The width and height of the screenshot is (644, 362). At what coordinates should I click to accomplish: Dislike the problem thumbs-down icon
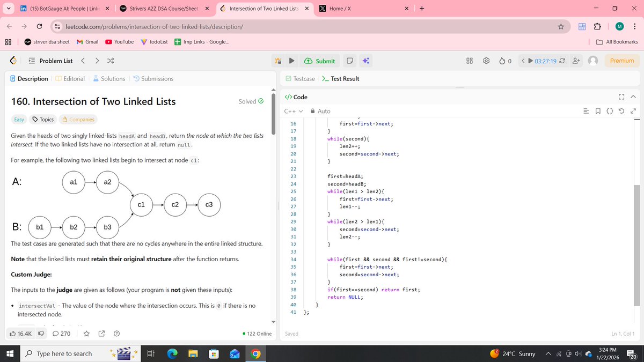coord(41,334)
